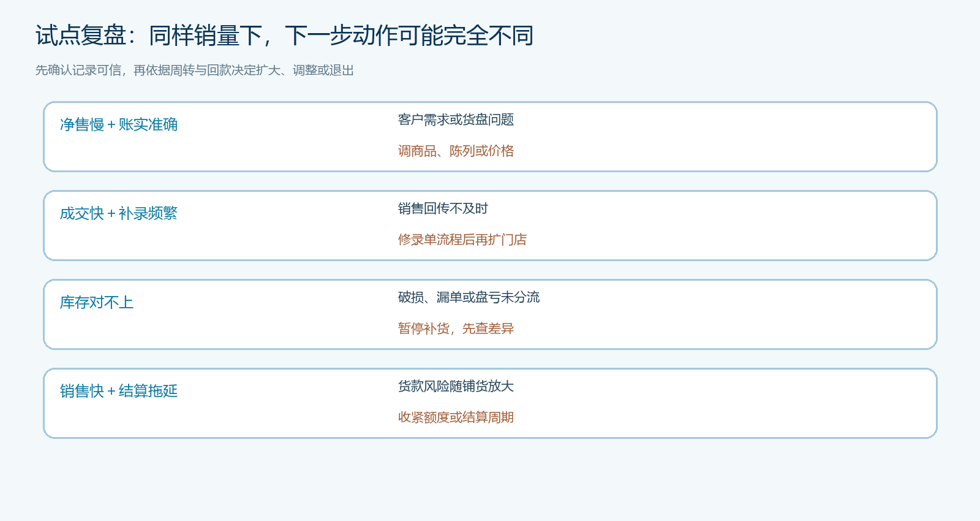Click the action text 修录单流程后再扩门店

point(462,240)
